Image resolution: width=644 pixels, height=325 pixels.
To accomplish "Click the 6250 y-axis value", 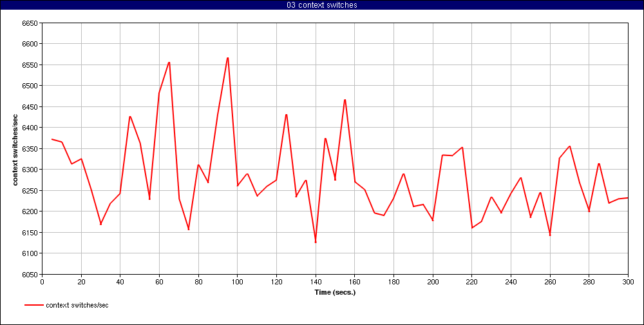I will point(30,191).
